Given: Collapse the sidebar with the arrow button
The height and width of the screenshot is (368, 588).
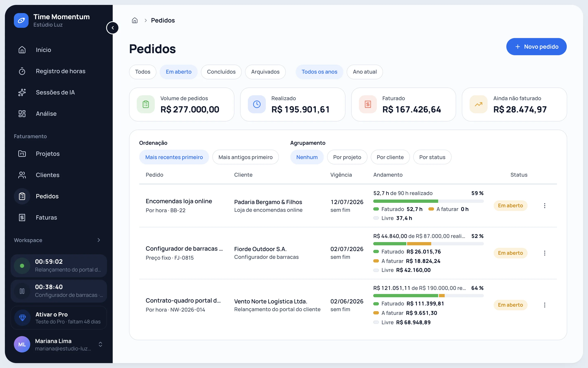Looking at the screenshot, I should [112, 28].
